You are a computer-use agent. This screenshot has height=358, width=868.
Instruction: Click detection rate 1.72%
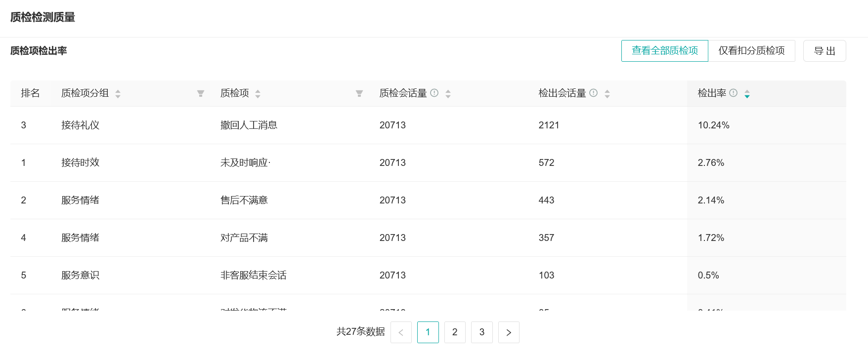point(711,238)
